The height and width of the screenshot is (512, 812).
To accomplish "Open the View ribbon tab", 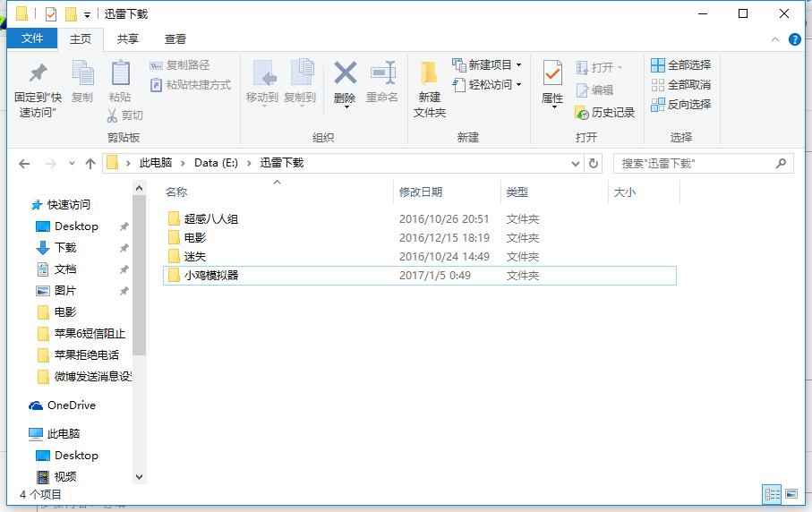I will point(175,38).
